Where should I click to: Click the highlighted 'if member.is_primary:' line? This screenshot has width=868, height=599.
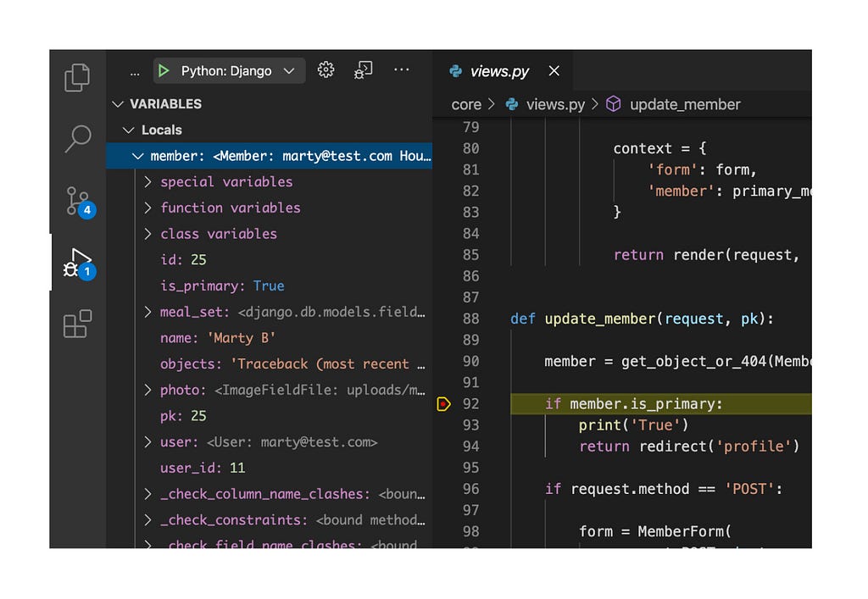pyautogui.click(x=661, y=404)
